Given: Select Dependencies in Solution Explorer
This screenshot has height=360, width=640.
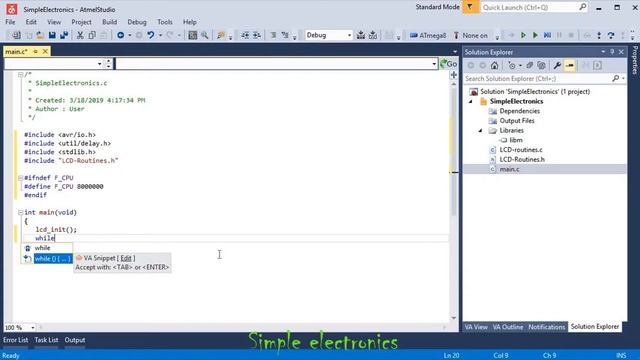Looking at the screenshot, I should [x=520, y=111].
